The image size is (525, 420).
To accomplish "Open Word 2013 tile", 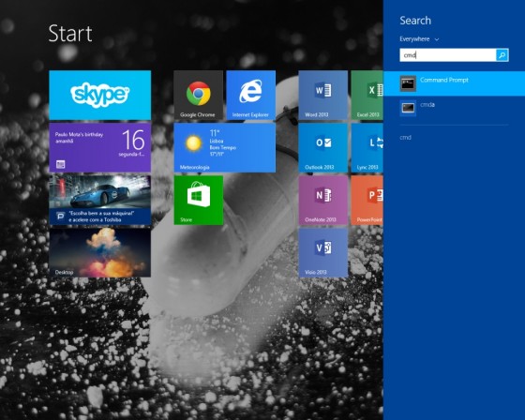I will [322, 95].
